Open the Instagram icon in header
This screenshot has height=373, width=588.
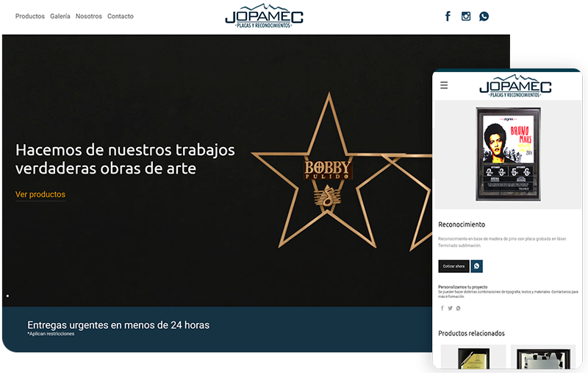[x=466, y=16]
